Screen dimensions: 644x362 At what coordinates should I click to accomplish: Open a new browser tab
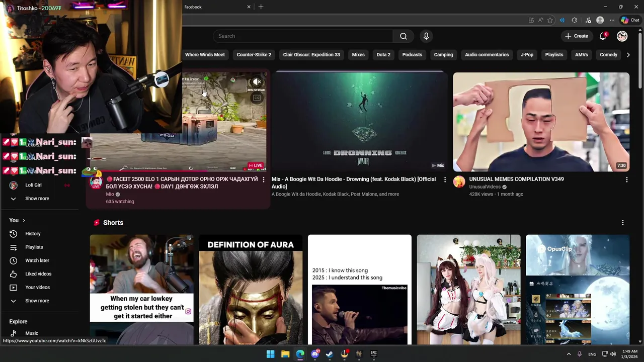pos(261,7)
